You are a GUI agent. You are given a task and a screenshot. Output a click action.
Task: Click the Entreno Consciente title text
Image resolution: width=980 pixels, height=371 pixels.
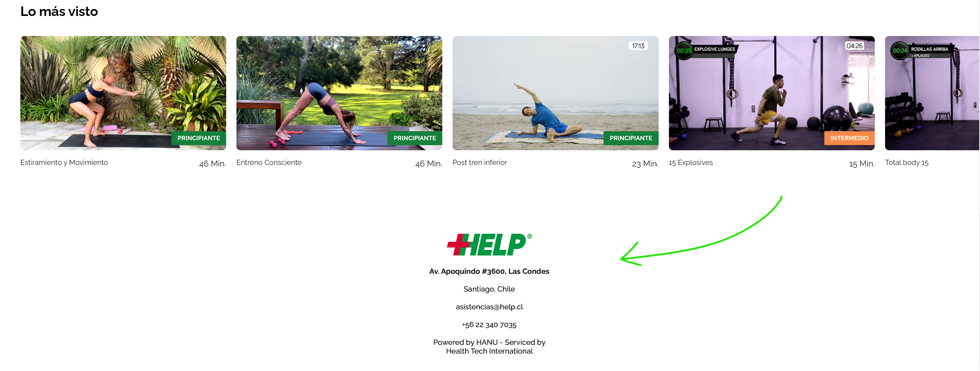point(269,163)
